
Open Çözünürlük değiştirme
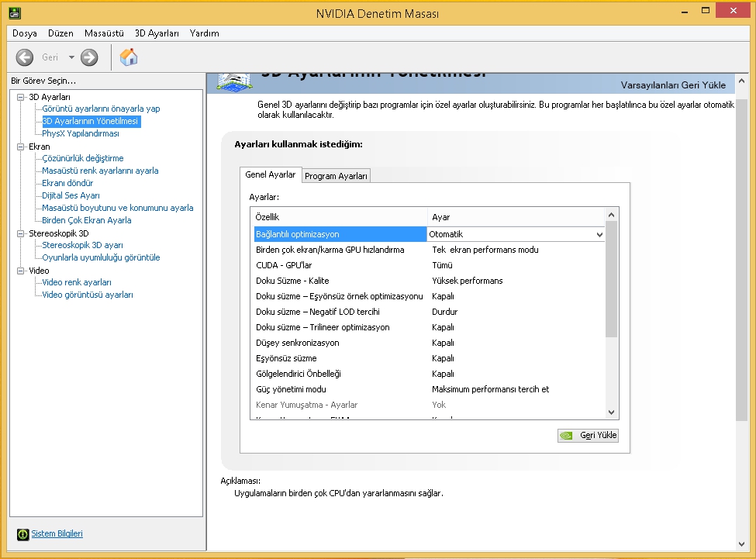(x=83, y=158)
